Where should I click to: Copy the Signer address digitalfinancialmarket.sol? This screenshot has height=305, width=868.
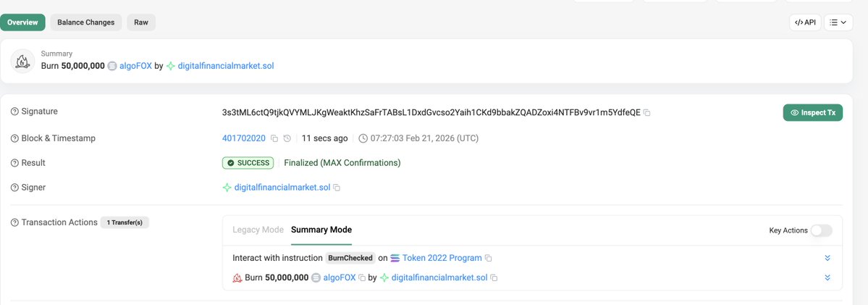point(337,188)
